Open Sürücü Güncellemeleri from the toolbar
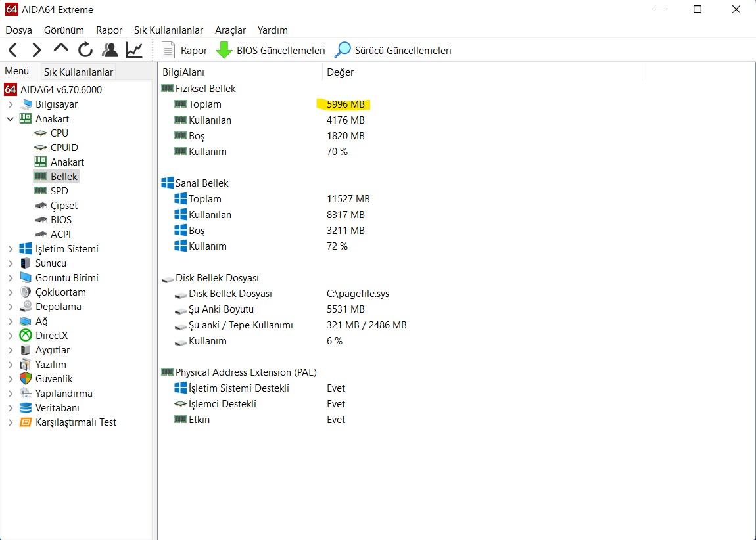The image size is (756, 540). [393, 50]
